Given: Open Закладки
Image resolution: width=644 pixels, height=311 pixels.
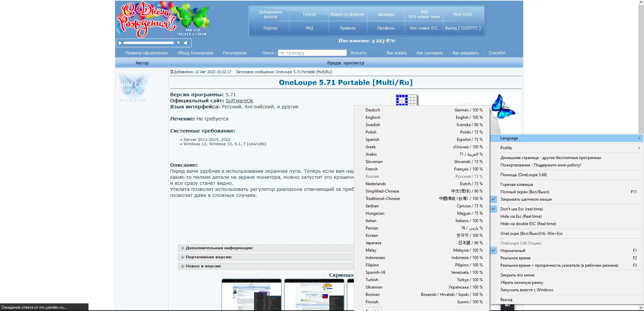Looking at the screenshot, I should point(386,14).
